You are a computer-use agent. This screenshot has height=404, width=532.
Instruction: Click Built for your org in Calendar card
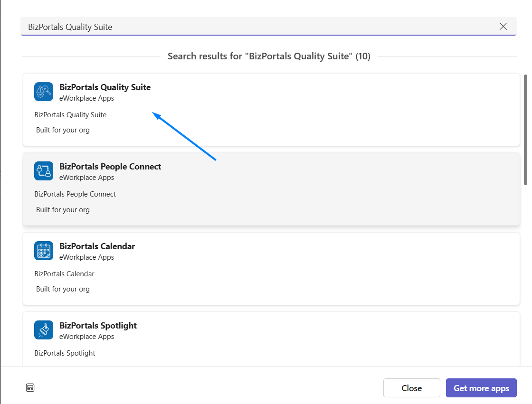pos(63,289)
